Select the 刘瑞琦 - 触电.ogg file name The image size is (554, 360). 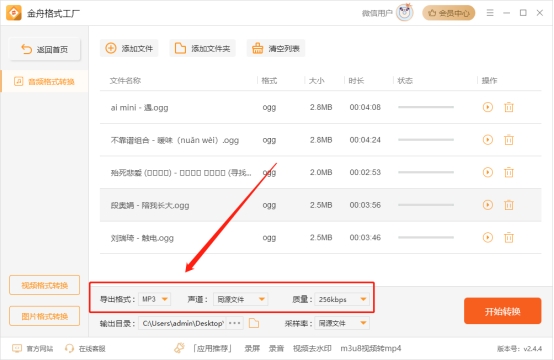tap(142, 238)
